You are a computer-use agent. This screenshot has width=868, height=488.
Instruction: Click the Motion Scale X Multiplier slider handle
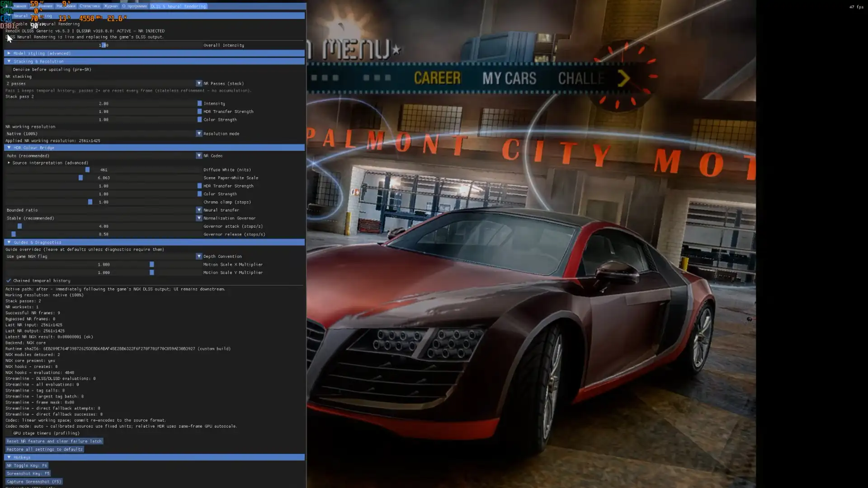[x=152, y=265]
